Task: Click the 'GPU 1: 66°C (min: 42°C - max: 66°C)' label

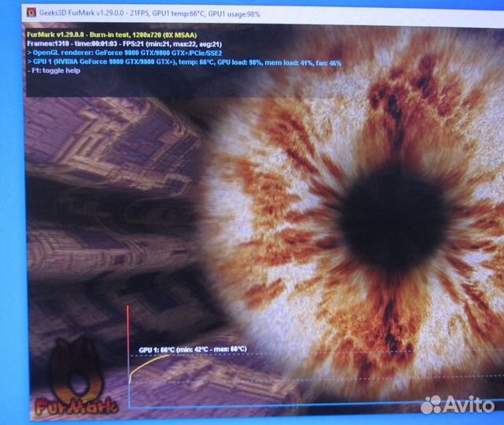Action: [x=193, y=349]
